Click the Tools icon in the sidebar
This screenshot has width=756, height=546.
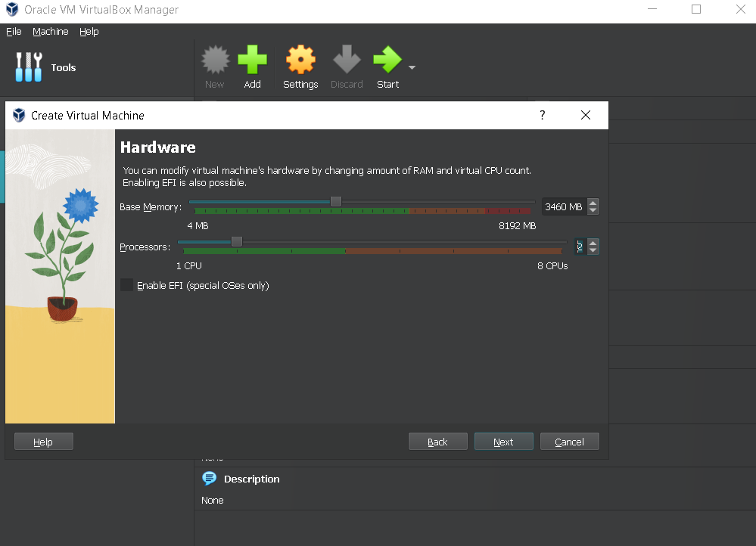click(29, 67)
